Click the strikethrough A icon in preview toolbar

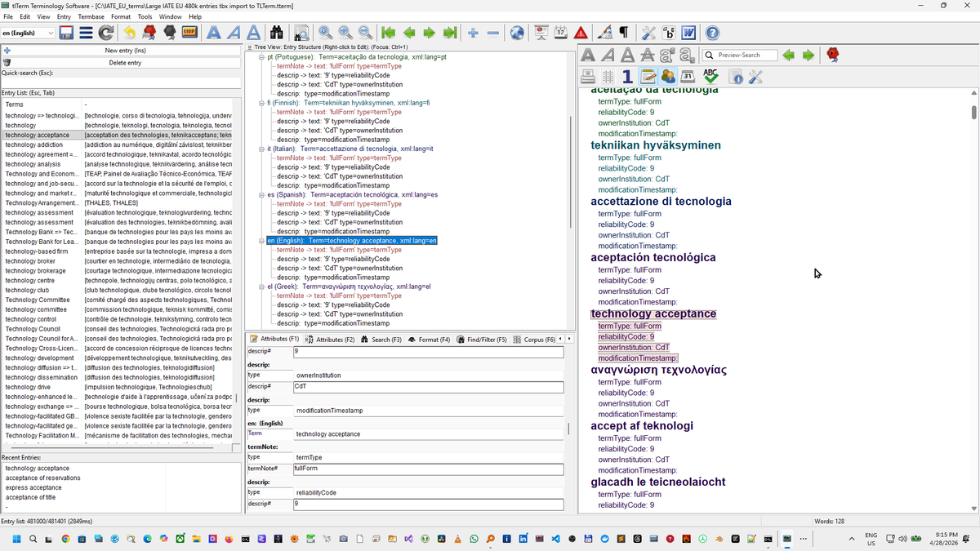tap(648, 55)
